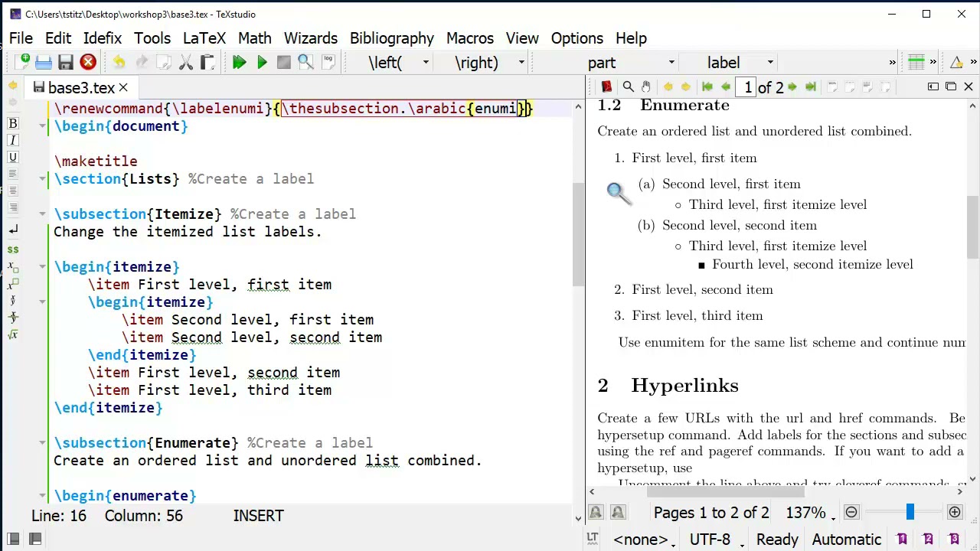
Task: Open the File menu
Action: pos(21,38)
